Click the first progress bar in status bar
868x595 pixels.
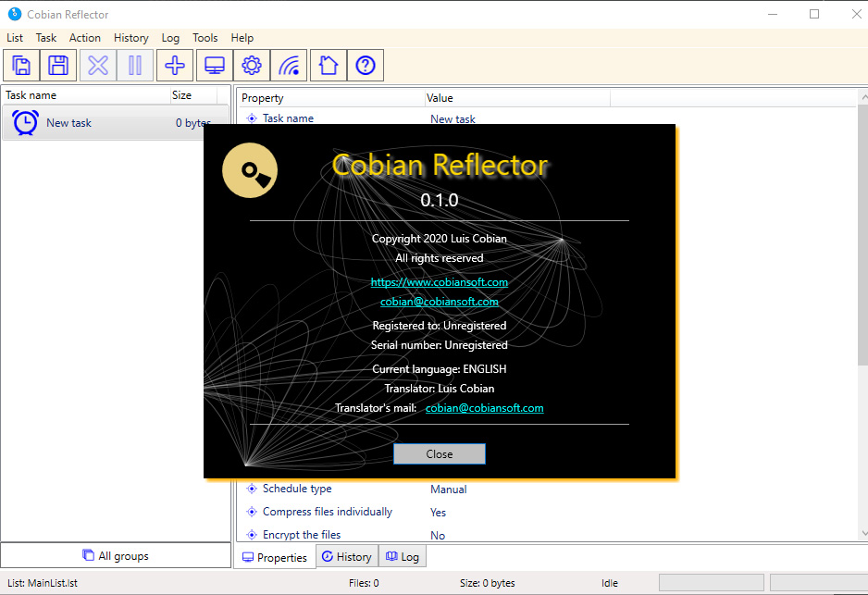pos(712,583)
